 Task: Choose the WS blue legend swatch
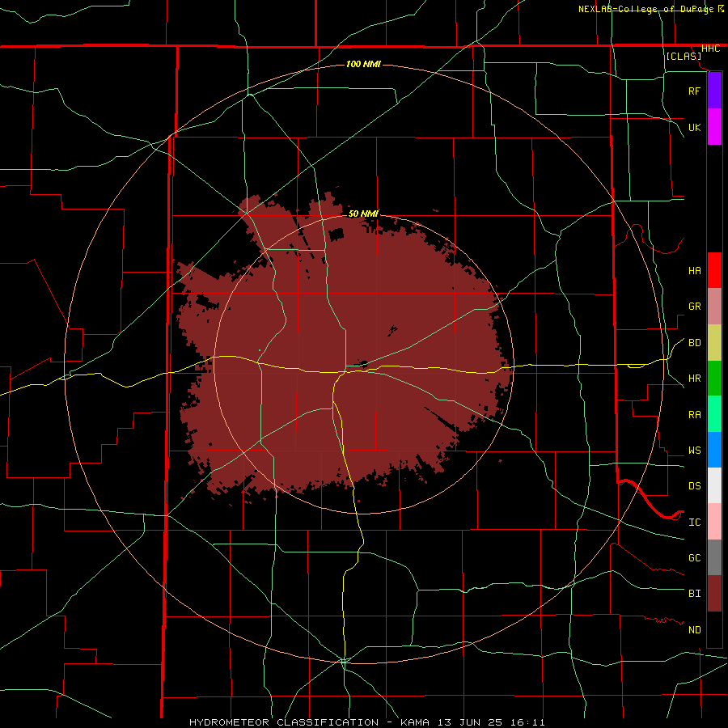[714, 450]
